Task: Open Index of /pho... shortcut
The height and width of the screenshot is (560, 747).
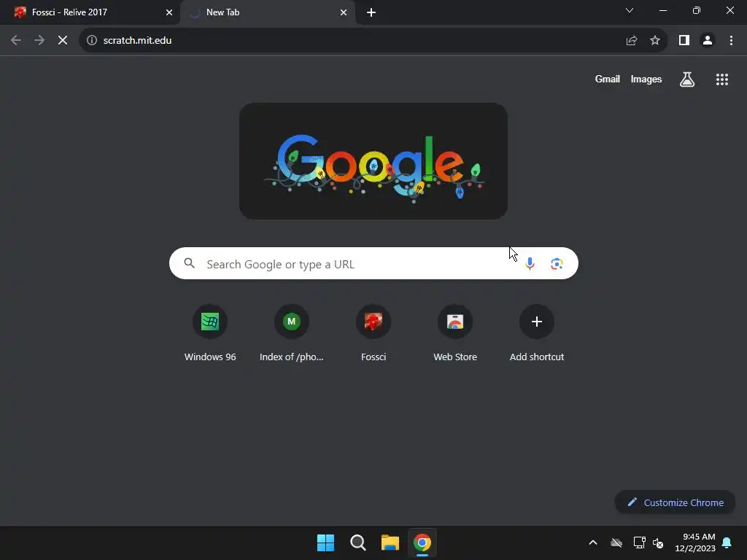Action: (292, 333)
